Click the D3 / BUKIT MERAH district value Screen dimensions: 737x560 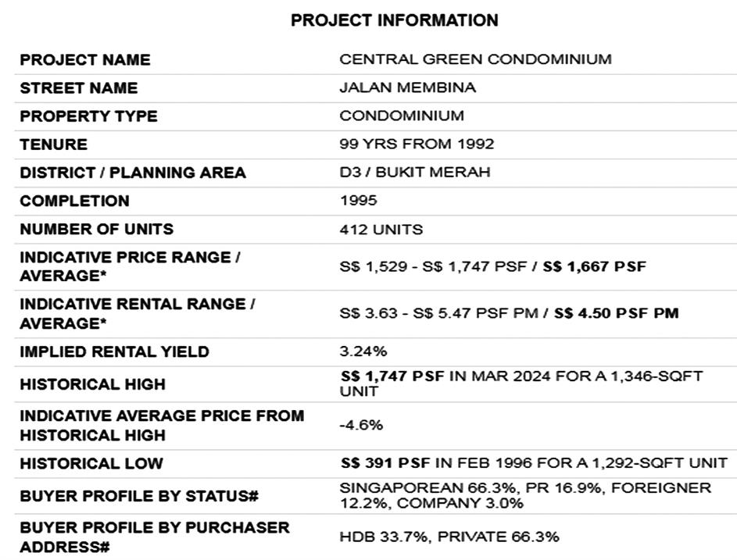[415, 173]
